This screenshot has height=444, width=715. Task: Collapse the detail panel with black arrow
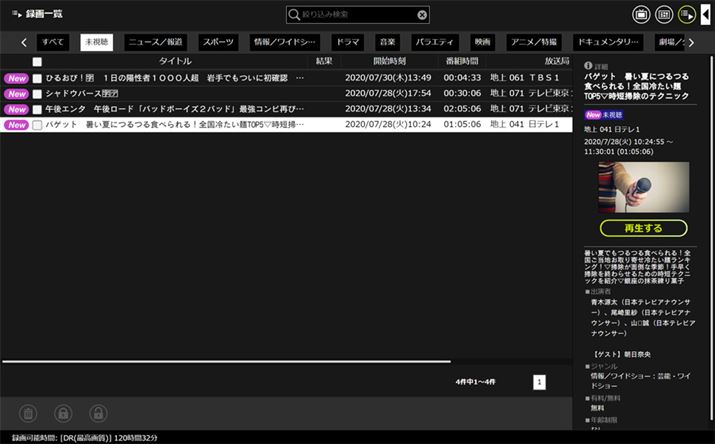pyautogui.click(x=705, y=14)
